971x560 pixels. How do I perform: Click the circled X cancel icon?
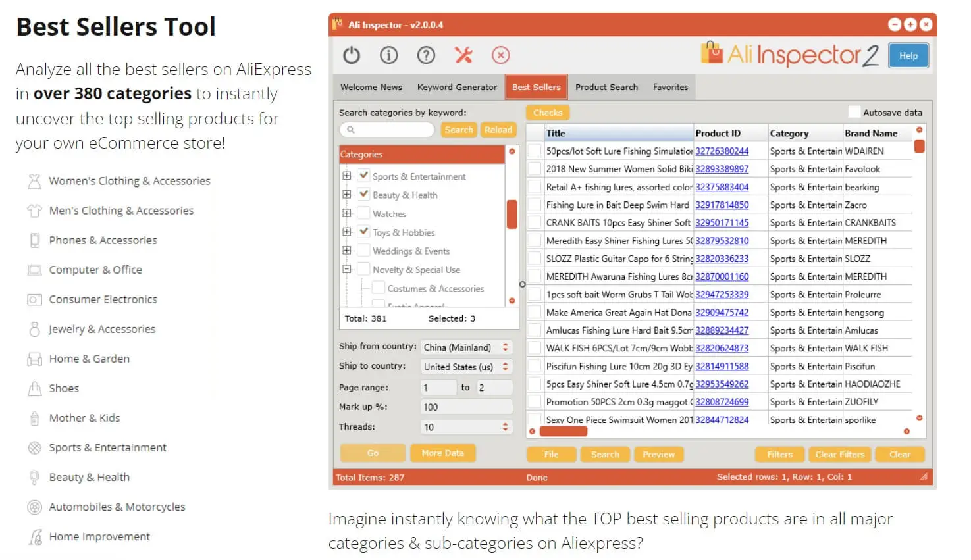pos(501,55)
